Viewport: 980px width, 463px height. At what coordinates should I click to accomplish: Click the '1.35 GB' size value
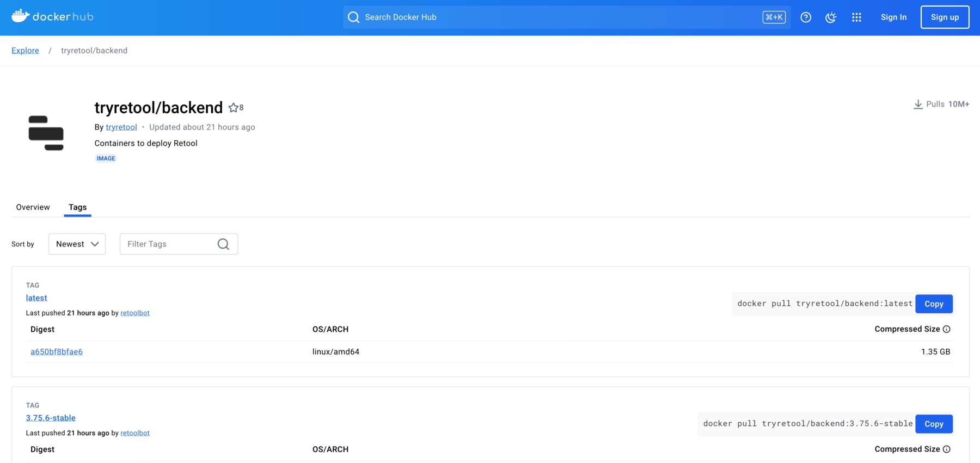coord(935,352)
